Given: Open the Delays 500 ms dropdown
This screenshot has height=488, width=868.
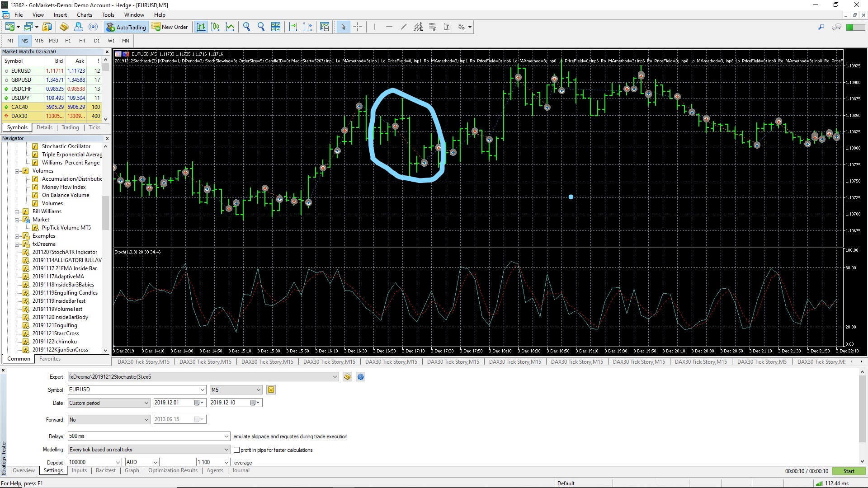Looking at the screenshot, I should pyautogui.click(x=226, y=436).
